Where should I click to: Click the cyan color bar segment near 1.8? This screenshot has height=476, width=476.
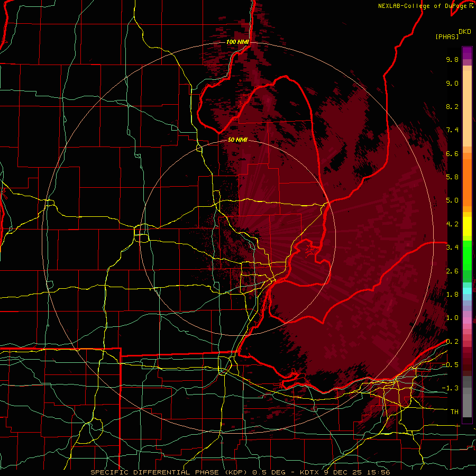tap(467, 291)
